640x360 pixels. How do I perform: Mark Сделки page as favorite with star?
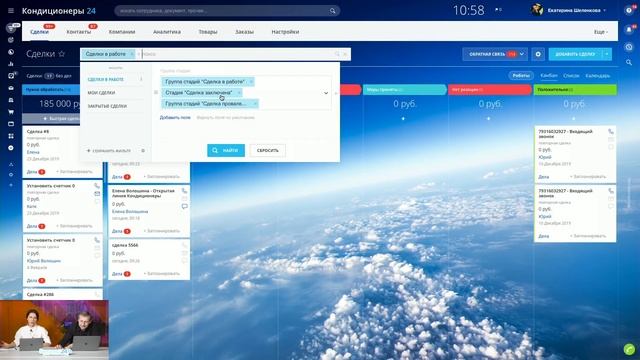click(x=62, y=54)
